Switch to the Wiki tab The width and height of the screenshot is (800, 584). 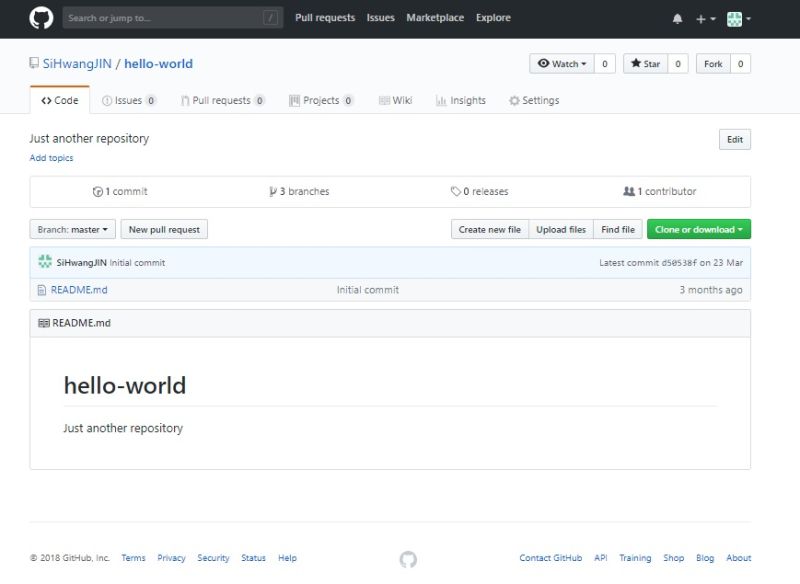click(395, 100)
